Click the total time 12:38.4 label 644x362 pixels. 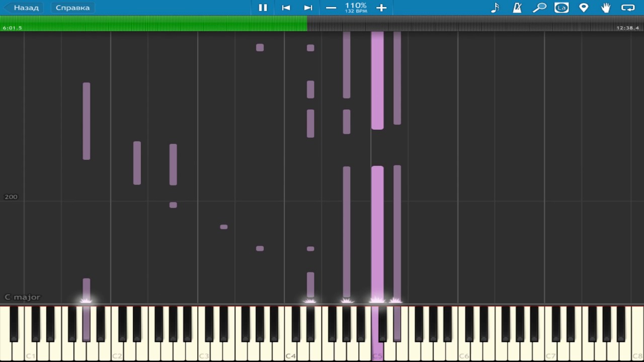point(628,28)
